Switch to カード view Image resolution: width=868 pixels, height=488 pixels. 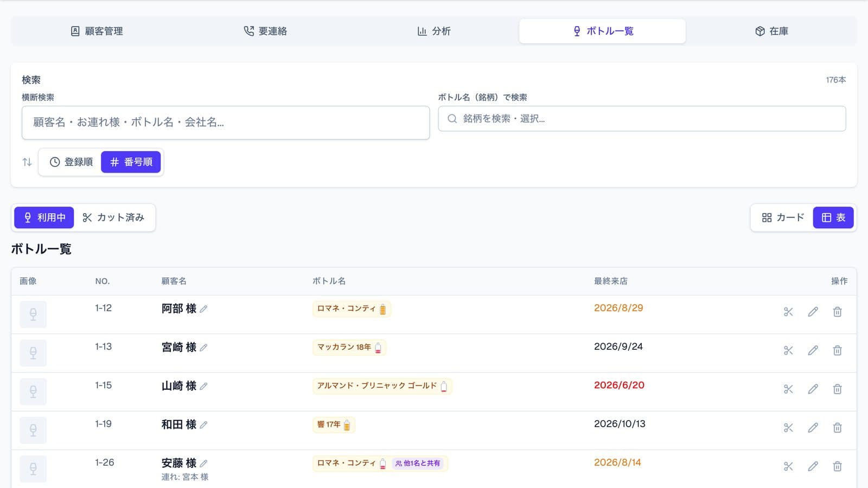[783, 217]
